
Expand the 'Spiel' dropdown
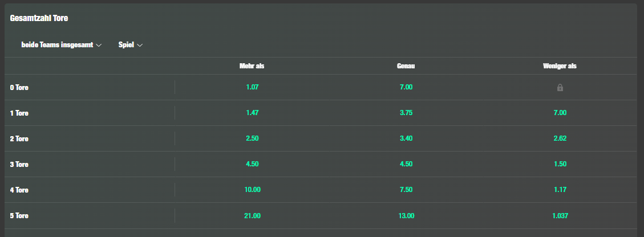coord(130,45)
